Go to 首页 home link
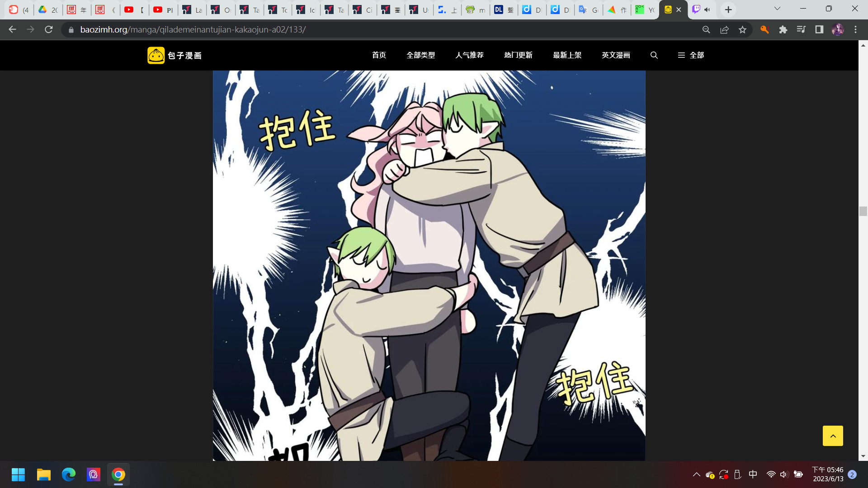This screenshot has height=488, width=868. click(x=379, y=55)
